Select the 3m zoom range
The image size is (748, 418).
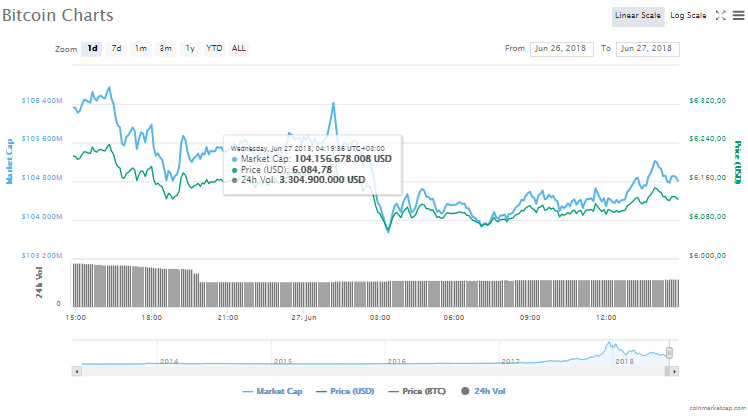[x=166, y=49]
